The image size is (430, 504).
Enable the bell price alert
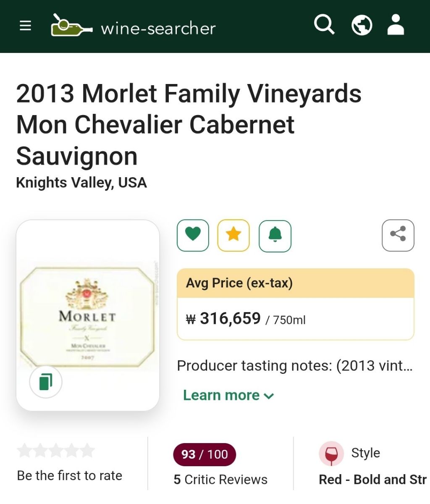(x=275, y=236)
